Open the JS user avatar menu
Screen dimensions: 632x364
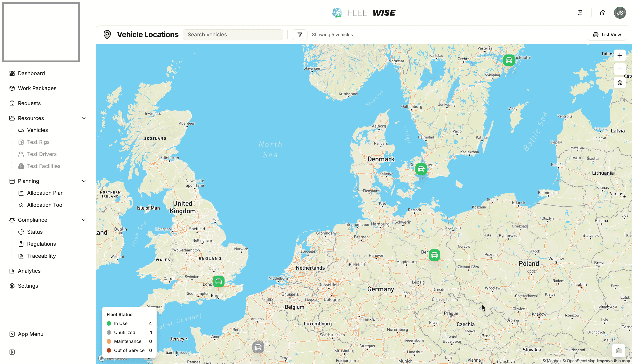(x=620, y=13)
